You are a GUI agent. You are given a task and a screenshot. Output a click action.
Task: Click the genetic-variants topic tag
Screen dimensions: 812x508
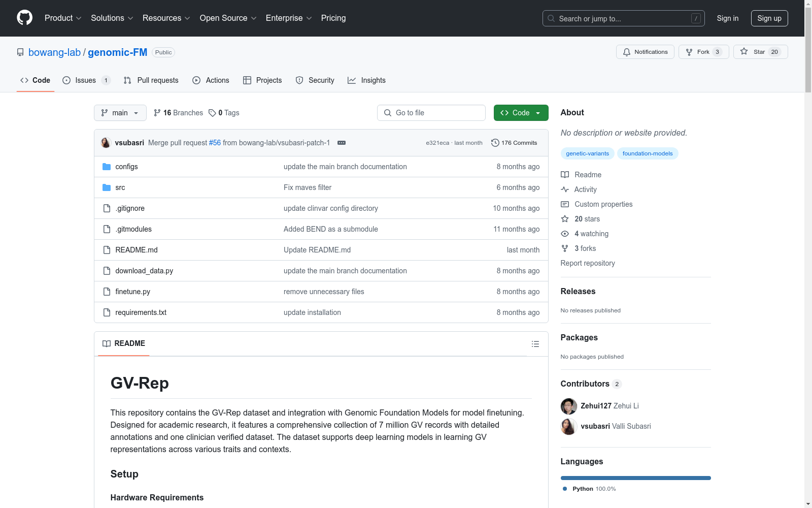tap(588, 153)
